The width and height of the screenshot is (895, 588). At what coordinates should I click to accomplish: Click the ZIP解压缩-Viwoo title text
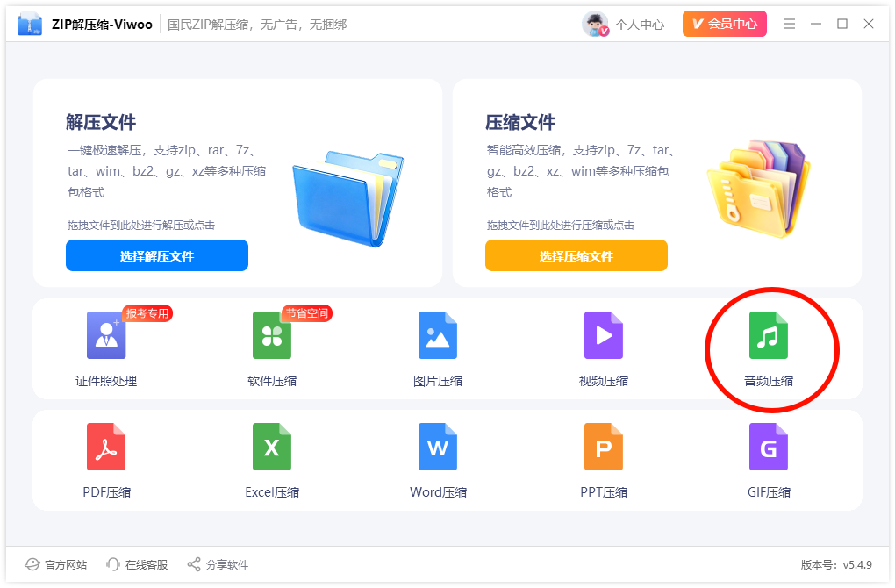(x=102, y=25)
